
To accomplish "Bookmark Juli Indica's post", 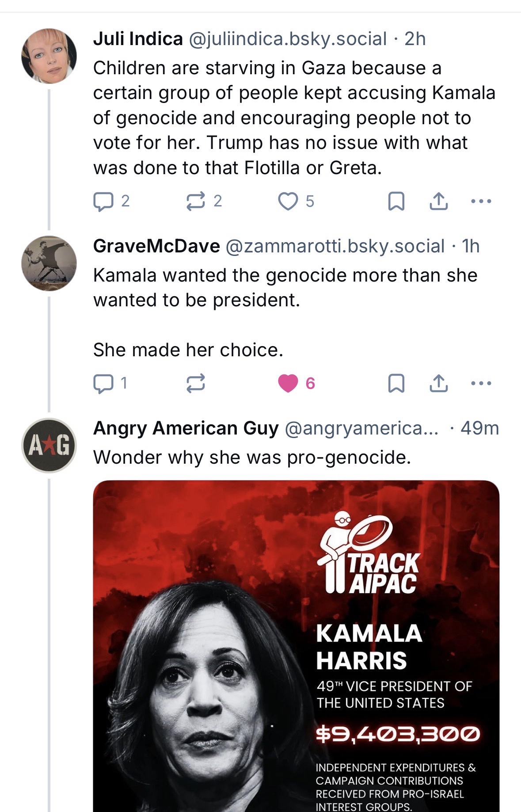I will coord(396,201).
